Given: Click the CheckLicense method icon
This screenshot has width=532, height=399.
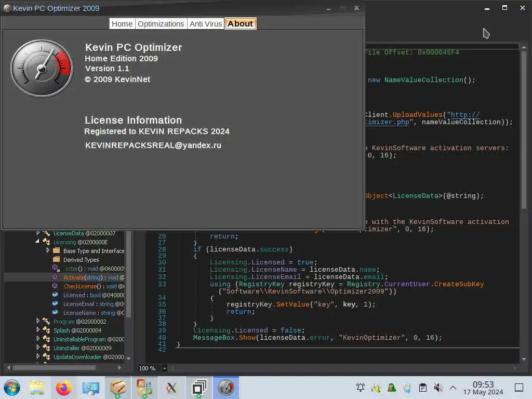Looking at the screenshot, I should (55, 286).
